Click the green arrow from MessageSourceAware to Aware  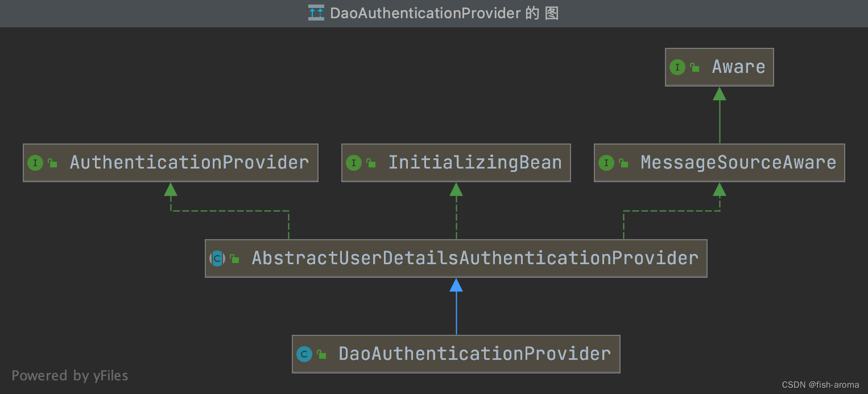(x=720, y=115)
